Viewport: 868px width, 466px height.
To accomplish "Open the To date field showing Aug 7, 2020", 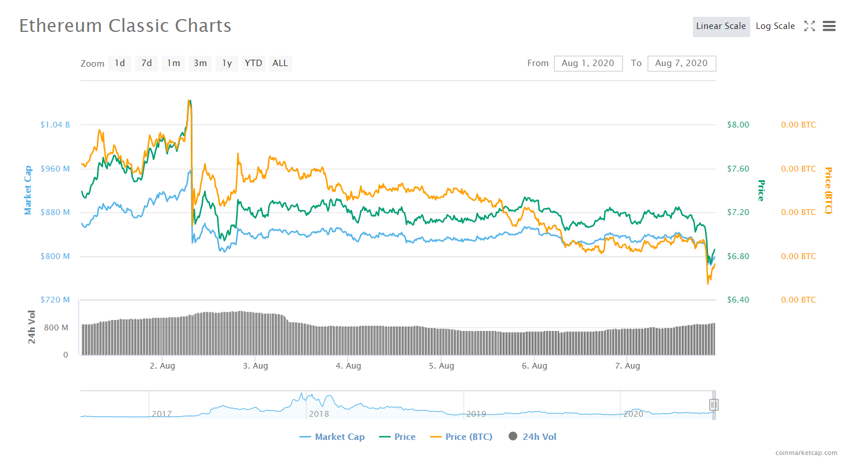I will pos(681,63).
